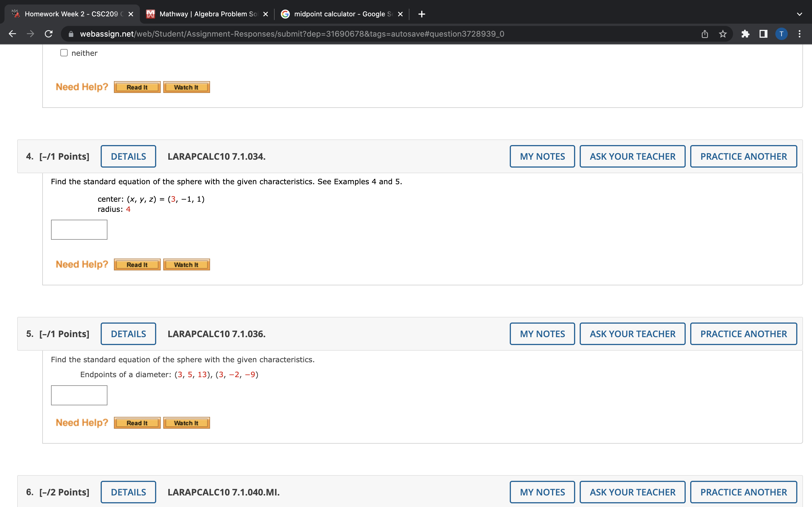Check the 'neither' checkbox
This screenshot has width=812, height=507.
pyautogui.click(x=64, y=53)
